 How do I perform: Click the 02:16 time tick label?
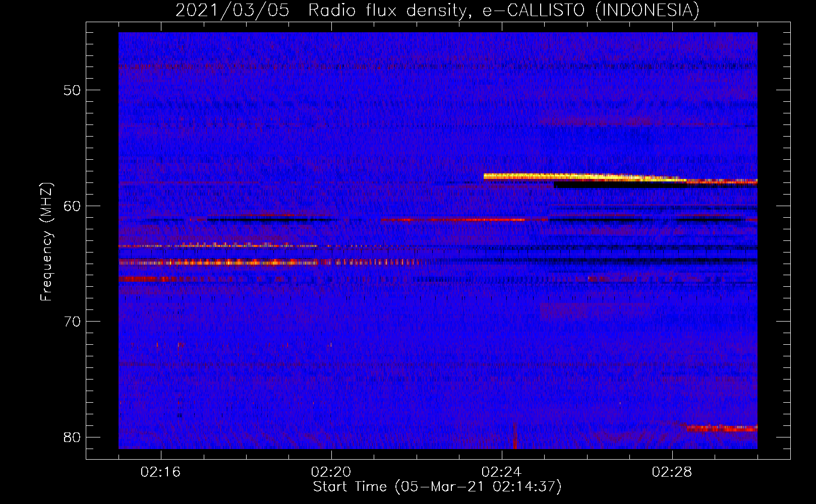tap(161, 472)
